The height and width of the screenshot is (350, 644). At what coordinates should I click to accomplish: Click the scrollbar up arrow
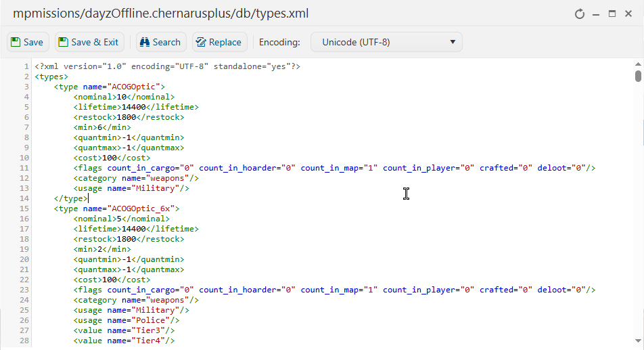click(638, 64)
